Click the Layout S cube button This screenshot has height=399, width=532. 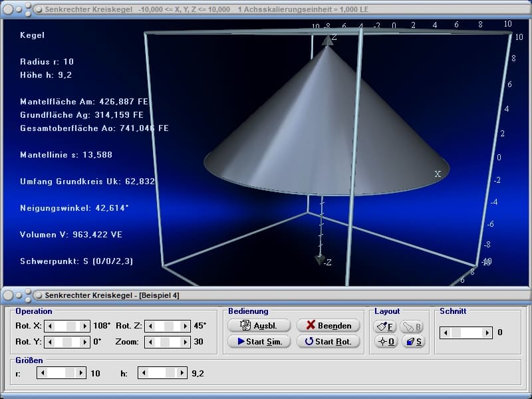(x=413, y=341)
